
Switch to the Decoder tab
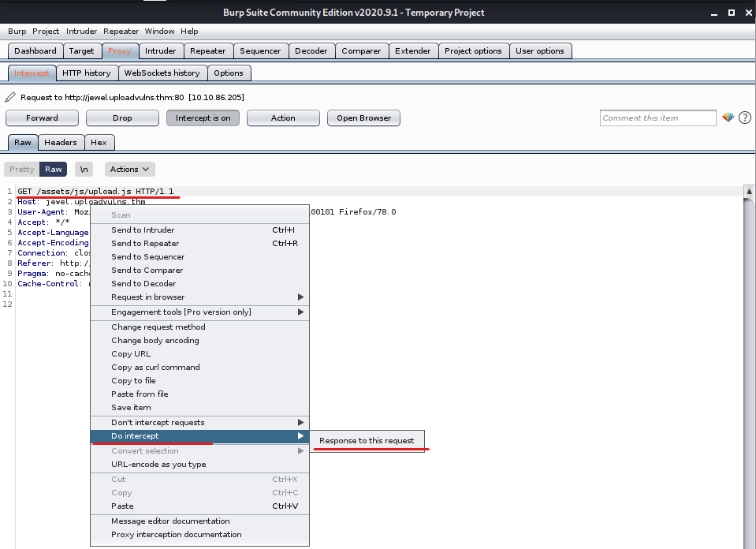click(x=311, y=50)
